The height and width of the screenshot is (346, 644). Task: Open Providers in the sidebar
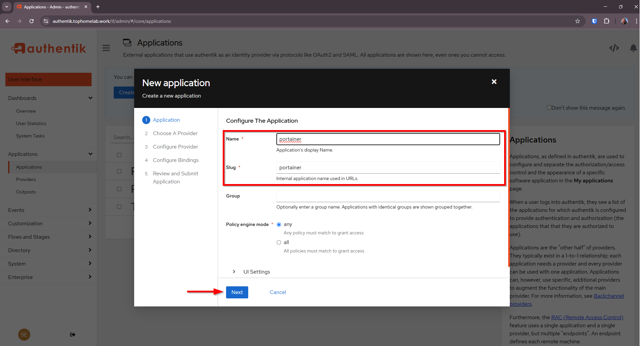point(26,179)
